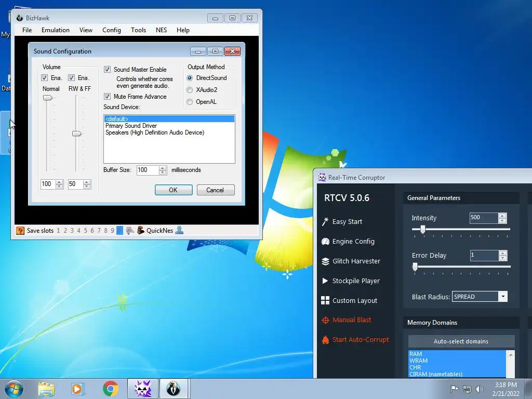The image size is (532, 399).
Task: Open the Emulation menu
Action: 55,30
